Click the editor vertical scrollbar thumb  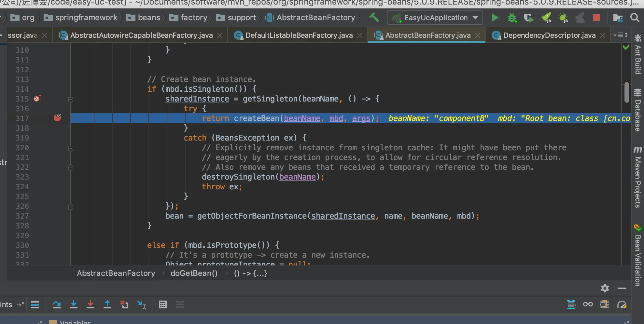(626, 92)
